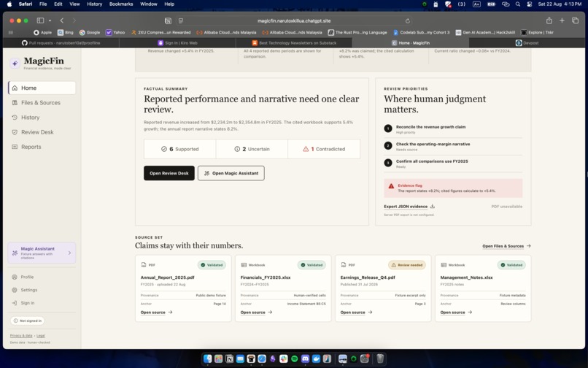Viewport: 588px width, 368px height.
Task: Open Discord from the Dock
Action: click(305, 359)
